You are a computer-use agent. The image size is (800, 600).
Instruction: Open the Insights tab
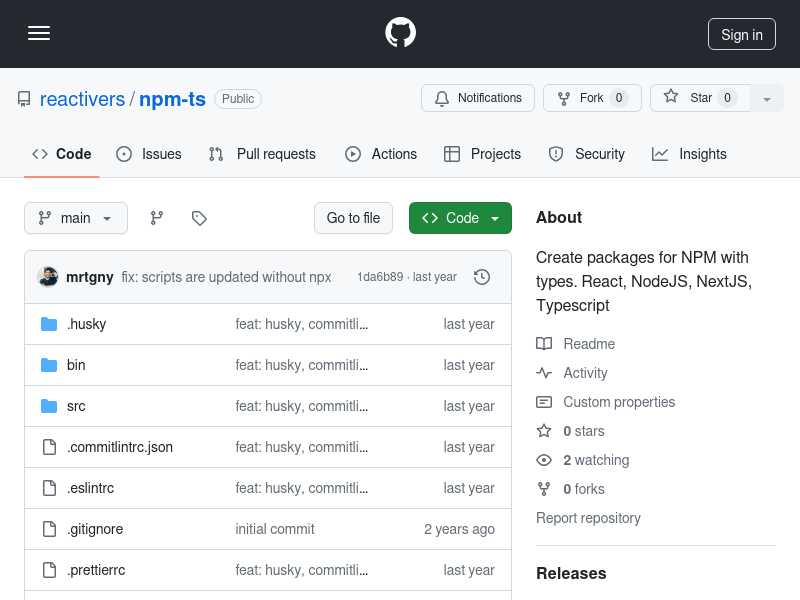[689, 154]
